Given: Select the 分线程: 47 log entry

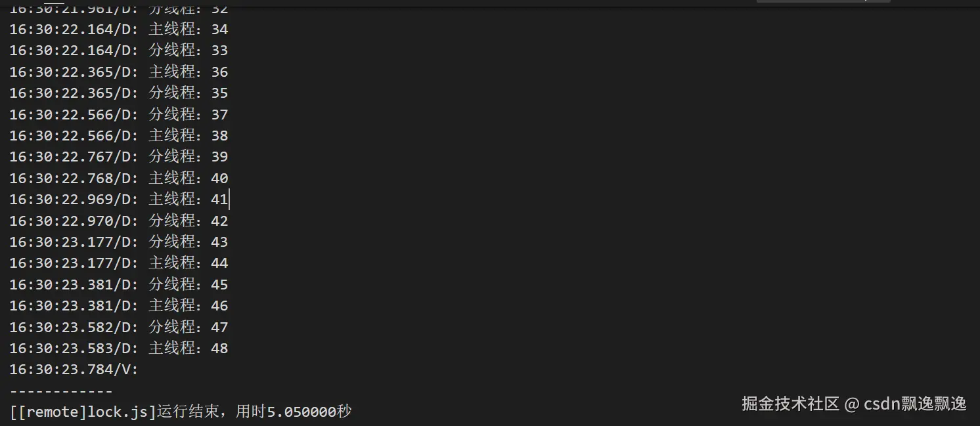Looking at the screenshot, I should coord(118,328).
